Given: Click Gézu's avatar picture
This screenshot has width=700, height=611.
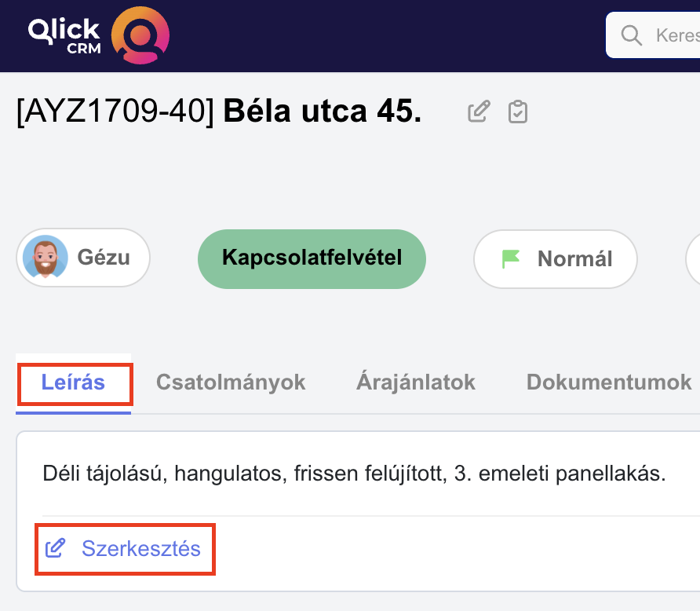Looking at the screenshot, I should tap(46, 257).
